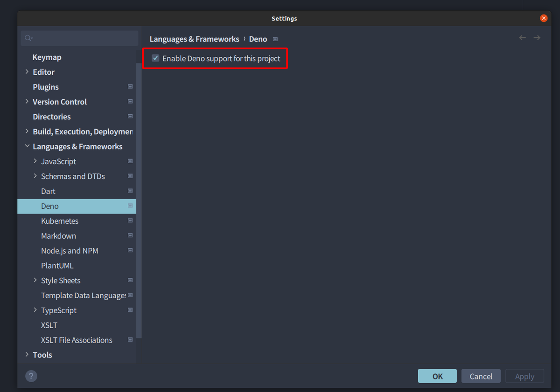560x392 pixels.
Task: Open the Languages & Frameworks breadcrumb link
Action: (194, 39)
